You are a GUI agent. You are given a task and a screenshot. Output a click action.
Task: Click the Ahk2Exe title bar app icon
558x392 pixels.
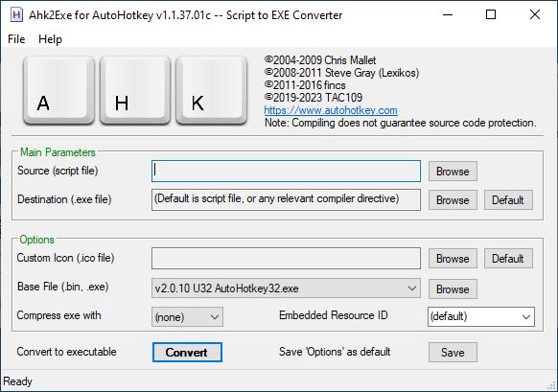(x=16, y=15)
